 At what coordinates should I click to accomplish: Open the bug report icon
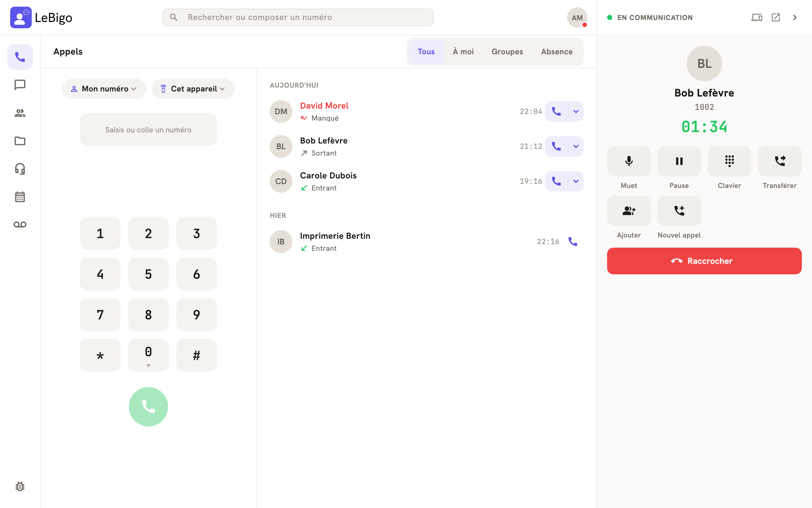[20, 486]
